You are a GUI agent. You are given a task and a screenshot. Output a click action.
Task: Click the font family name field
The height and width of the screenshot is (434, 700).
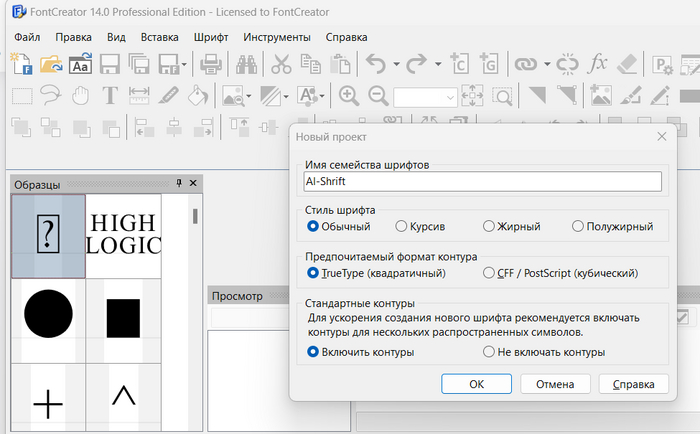click(x=483, y=182)
